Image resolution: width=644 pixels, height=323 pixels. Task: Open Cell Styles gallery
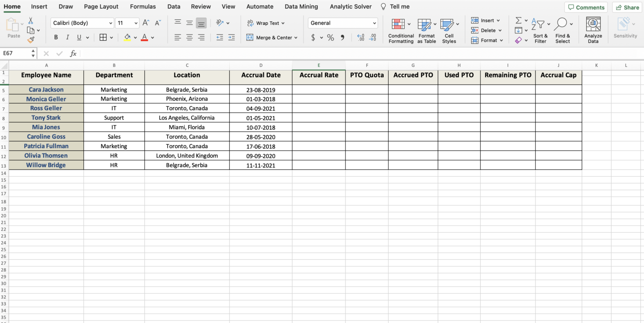point(449,31)
